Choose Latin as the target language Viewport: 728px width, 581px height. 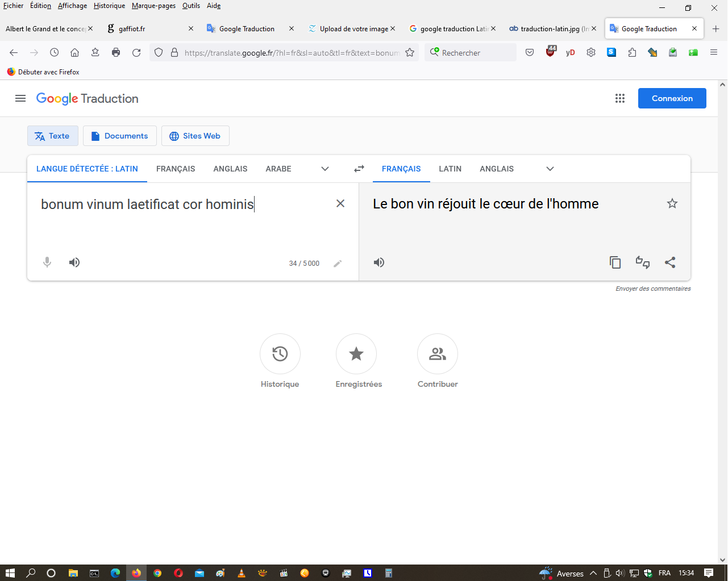click(450, 169)
